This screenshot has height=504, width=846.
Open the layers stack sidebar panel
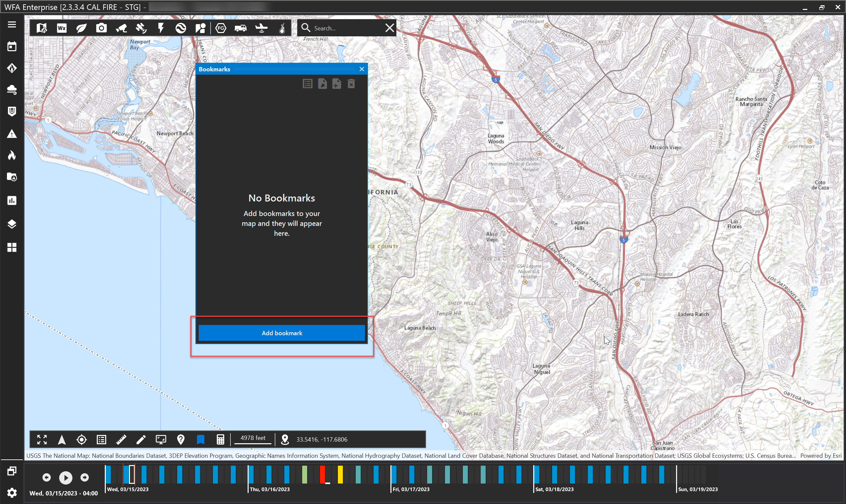point(12,224)
